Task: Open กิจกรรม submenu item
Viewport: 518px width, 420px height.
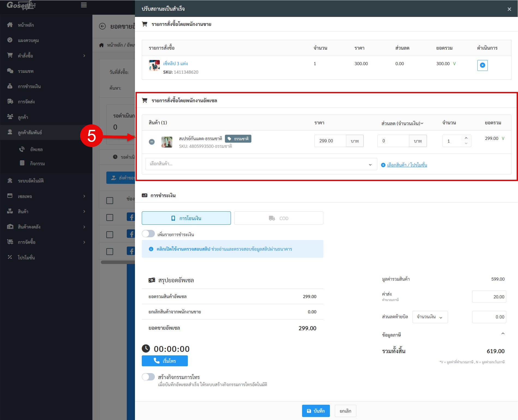Action: [x=37, y=163]
